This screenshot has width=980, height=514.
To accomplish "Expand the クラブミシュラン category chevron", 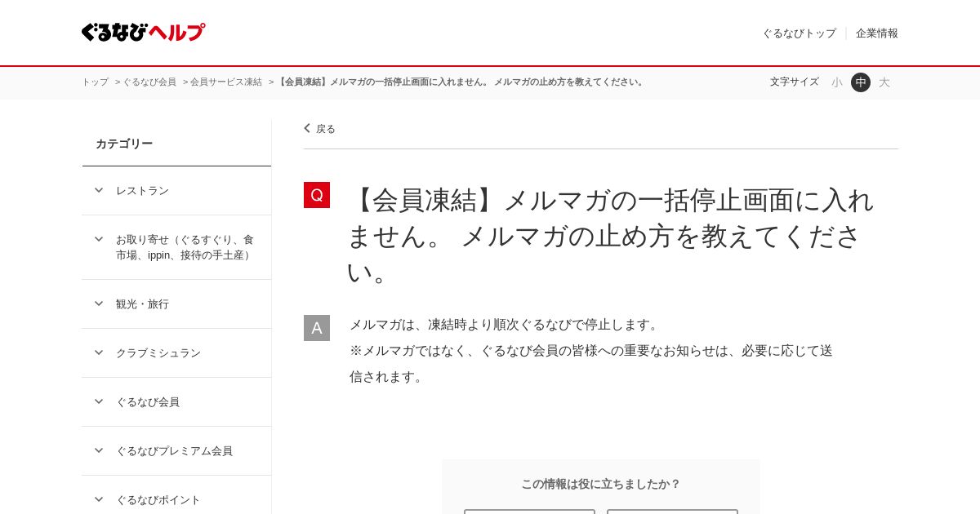I will (99, 352).
